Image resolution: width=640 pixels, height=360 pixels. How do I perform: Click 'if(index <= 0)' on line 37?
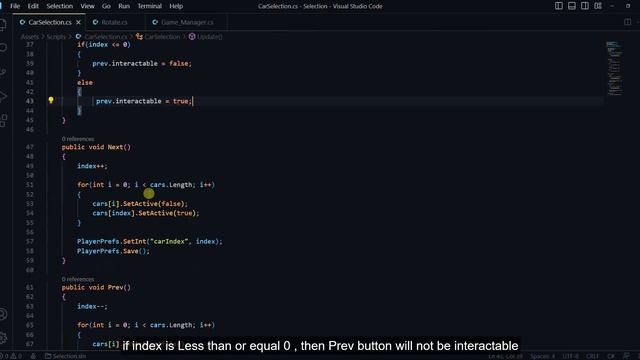(x=104, y=44)
